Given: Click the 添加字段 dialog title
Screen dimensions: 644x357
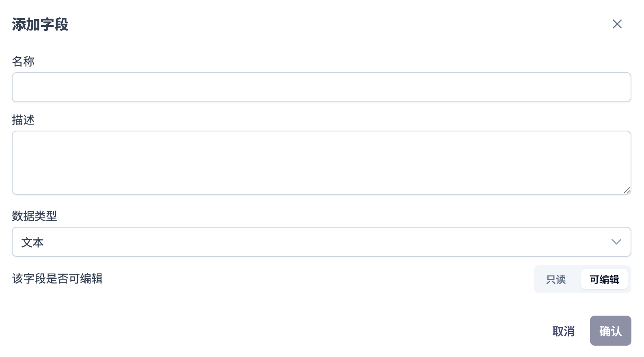Looking at the screenshot, I should tap(40, 24).
